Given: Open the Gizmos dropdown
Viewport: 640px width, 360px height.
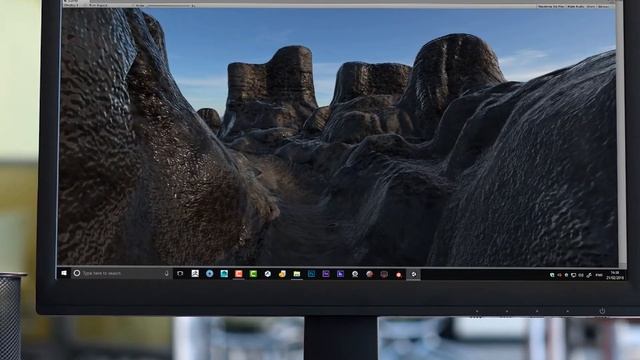Looking at the screenshot, I should point(603,6).
